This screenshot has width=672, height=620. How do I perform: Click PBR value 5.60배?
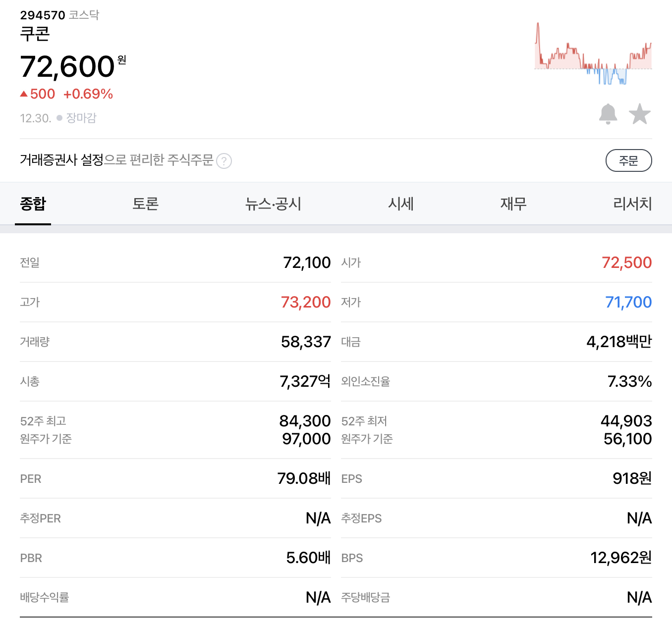308,558
